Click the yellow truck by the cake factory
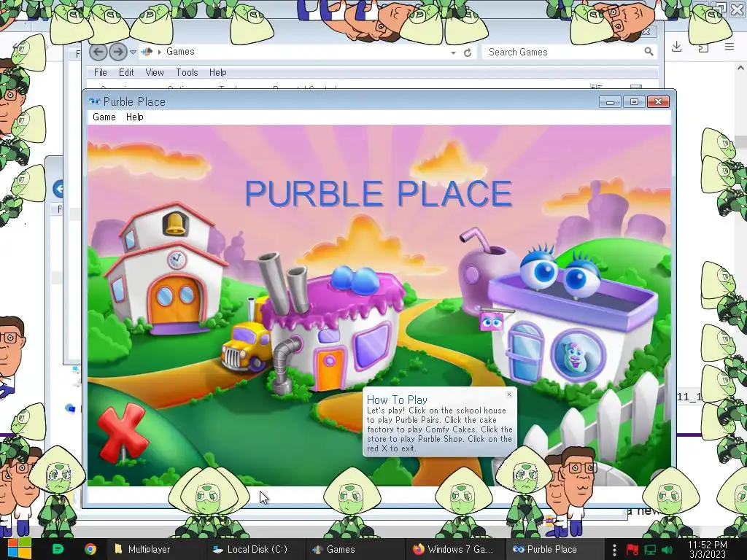The width and height of the screenshot is (747, 560). 247,346
